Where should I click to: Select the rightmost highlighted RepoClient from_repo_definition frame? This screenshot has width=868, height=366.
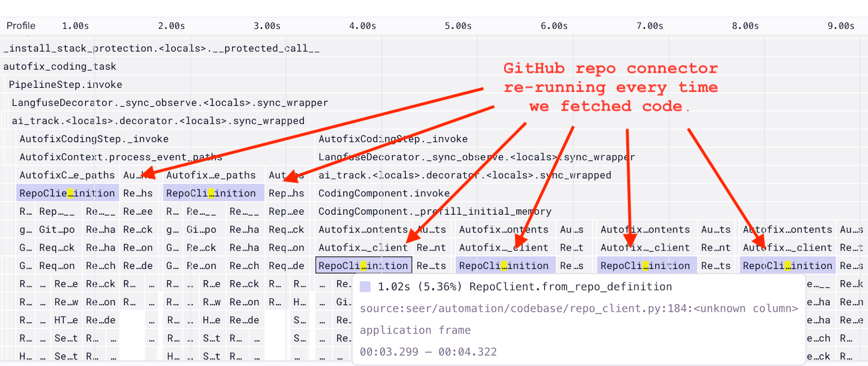pos(787,266)
